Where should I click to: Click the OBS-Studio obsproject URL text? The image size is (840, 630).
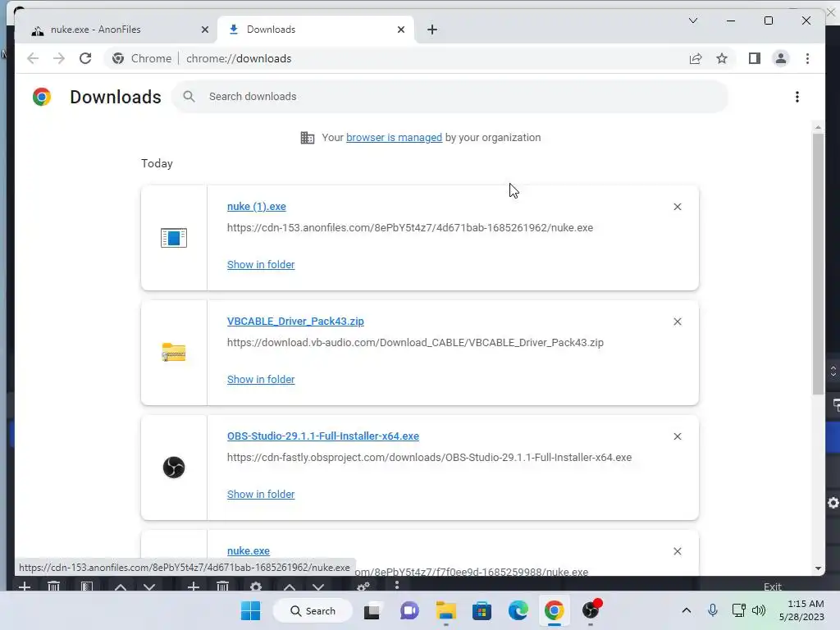[x=429, y=458]
